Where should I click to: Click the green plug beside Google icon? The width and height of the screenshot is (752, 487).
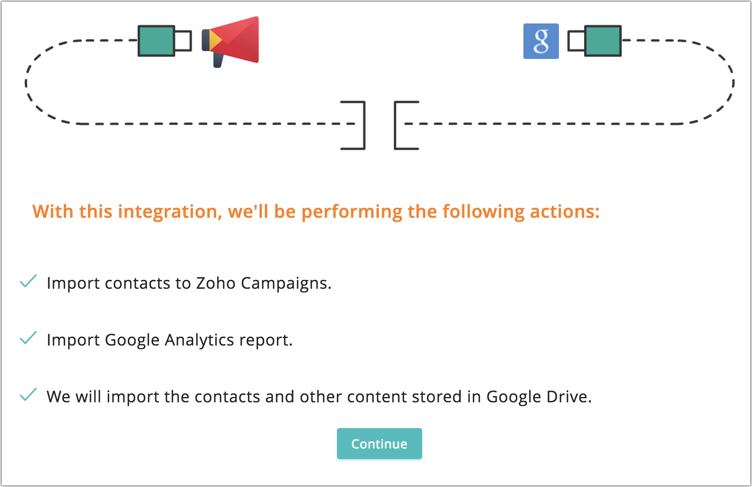(603, 41)
